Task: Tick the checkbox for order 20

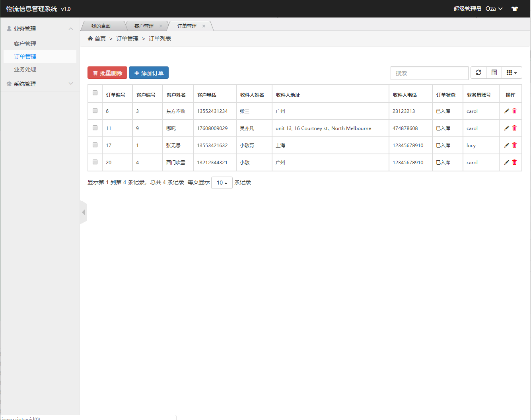Action: click(95, 162)
